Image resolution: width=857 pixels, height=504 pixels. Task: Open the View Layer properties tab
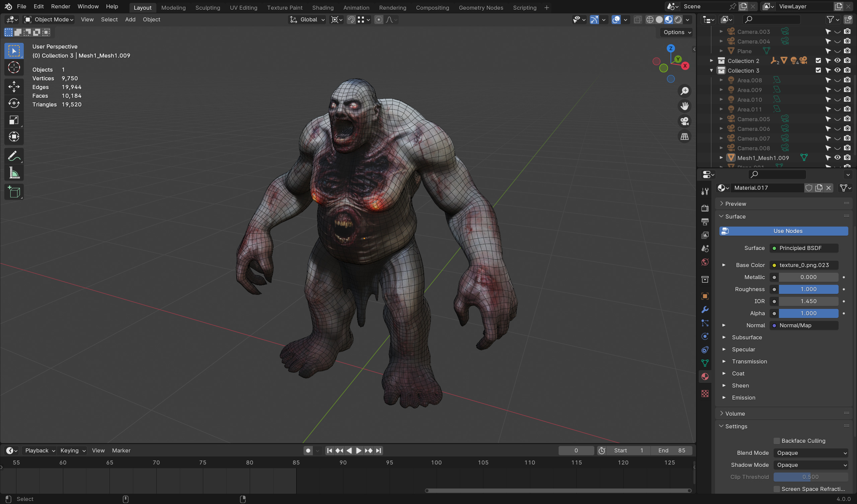coord(705,235)
